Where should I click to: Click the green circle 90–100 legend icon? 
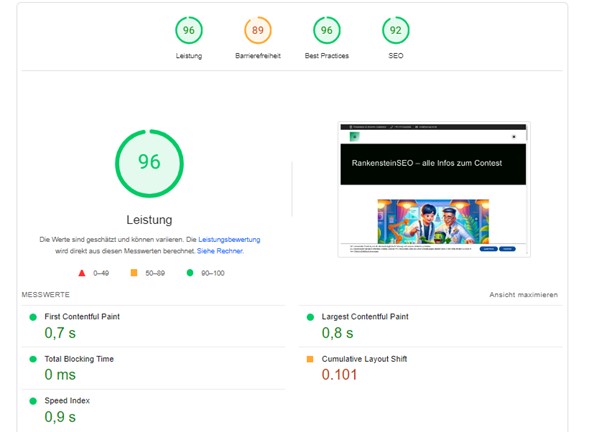[x=190, y=272]
